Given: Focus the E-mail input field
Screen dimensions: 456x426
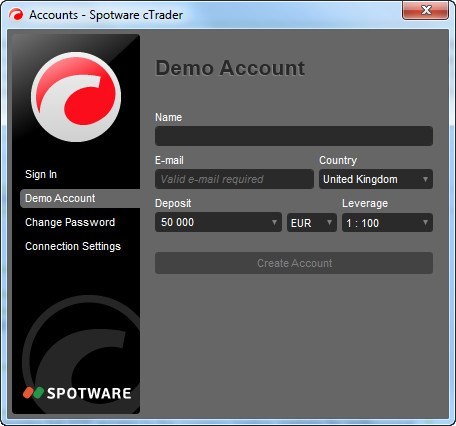Looking at the screenshot, I should pyautogui.click(x=234, y=179).
